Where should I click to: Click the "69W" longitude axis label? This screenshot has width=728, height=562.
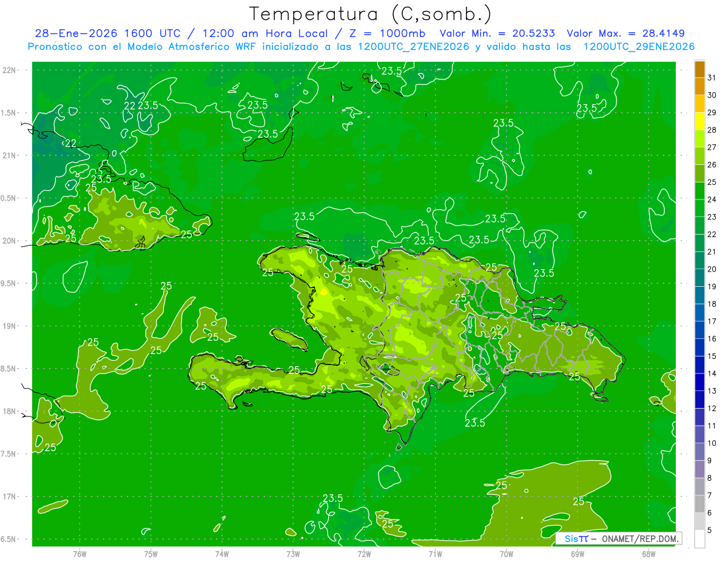[x=578, y=554]
